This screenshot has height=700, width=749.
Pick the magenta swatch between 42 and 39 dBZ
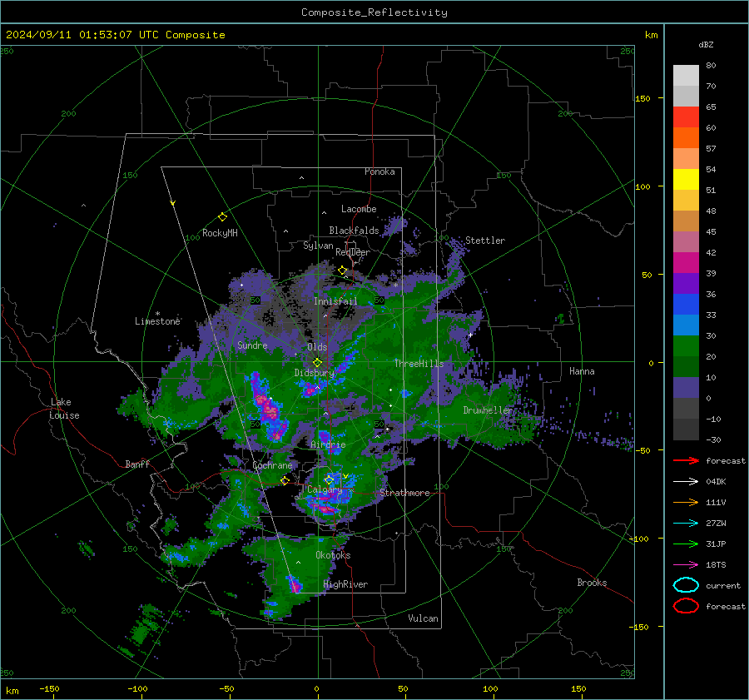686,263
